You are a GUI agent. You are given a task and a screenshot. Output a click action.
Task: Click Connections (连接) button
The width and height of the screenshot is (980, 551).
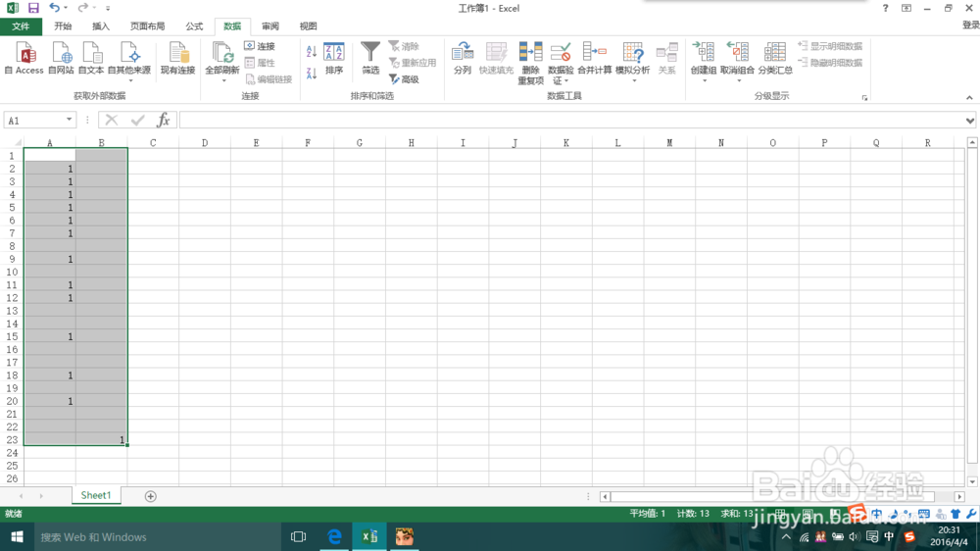tap(260, 46)
